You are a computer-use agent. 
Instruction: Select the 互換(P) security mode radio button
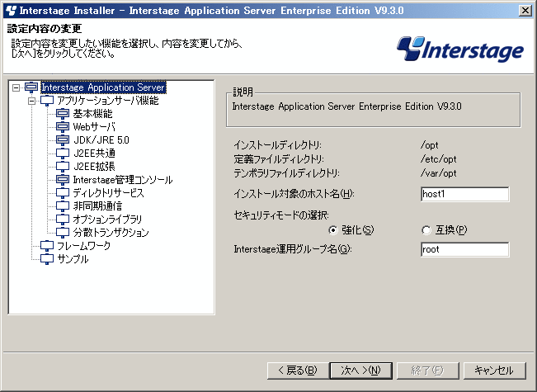(426, 230)
